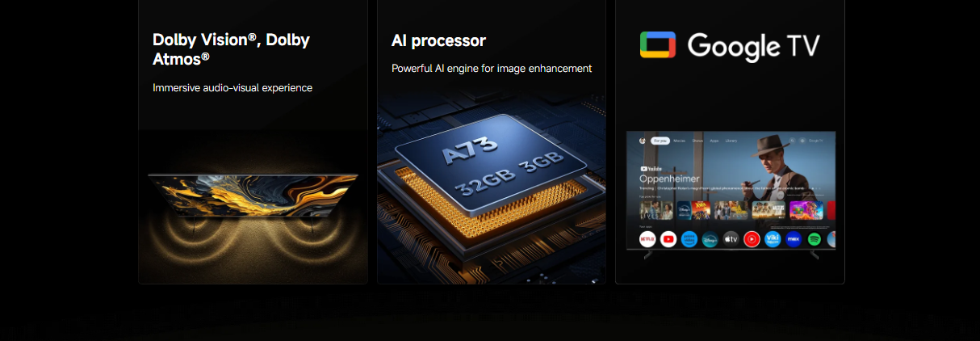
Task: Click the Dolby Vision, Dolby Atmos heading
Action: tap(231, 48)
